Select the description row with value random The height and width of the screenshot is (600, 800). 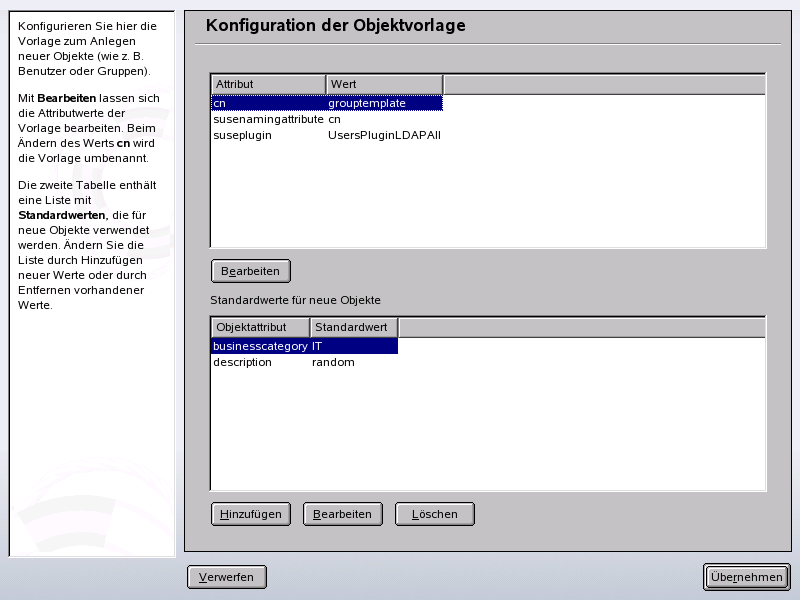(x=242, y=362)
